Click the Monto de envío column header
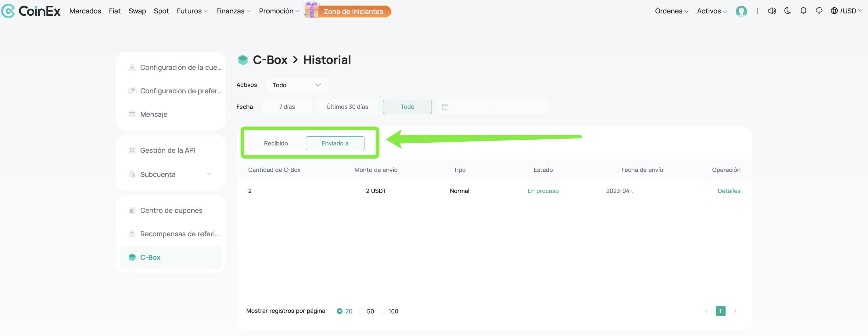This screenshot has height=336, width=868. 376,170
